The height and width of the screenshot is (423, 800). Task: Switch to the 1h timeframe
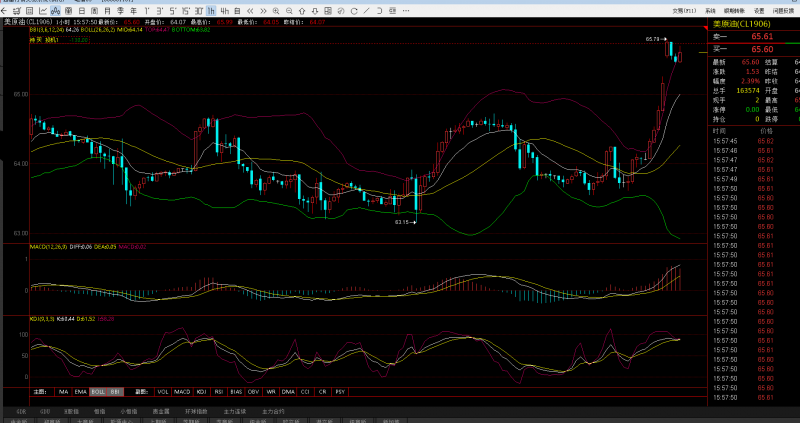(211, 11)
